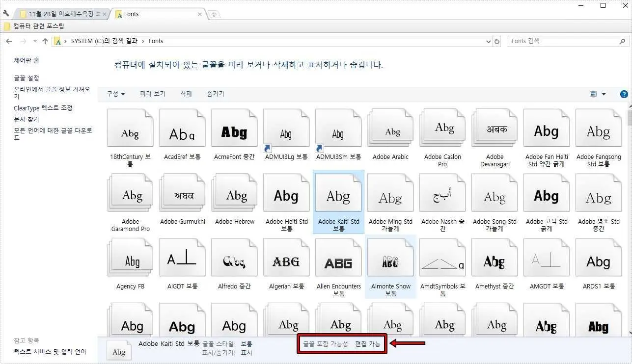Click 미리 보기 preview button
Image resolution: width=632 pixels, height=364 pixels.
point(153,94)
